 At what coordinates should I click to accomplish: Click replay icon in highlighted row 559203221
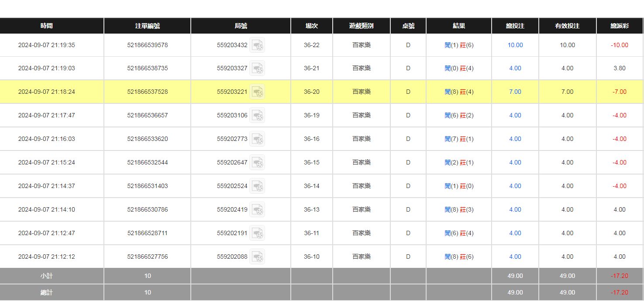coord(257,92)
